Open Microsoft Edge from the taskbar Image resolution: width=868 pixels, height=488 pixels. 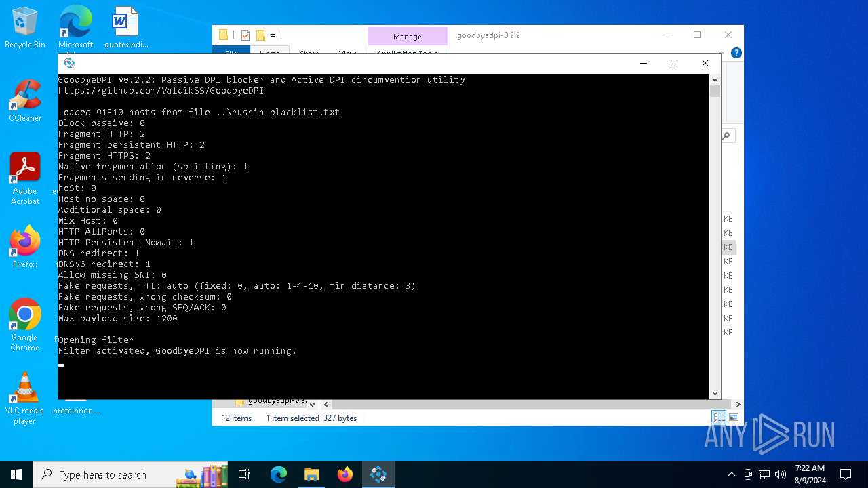pos(279,474)
